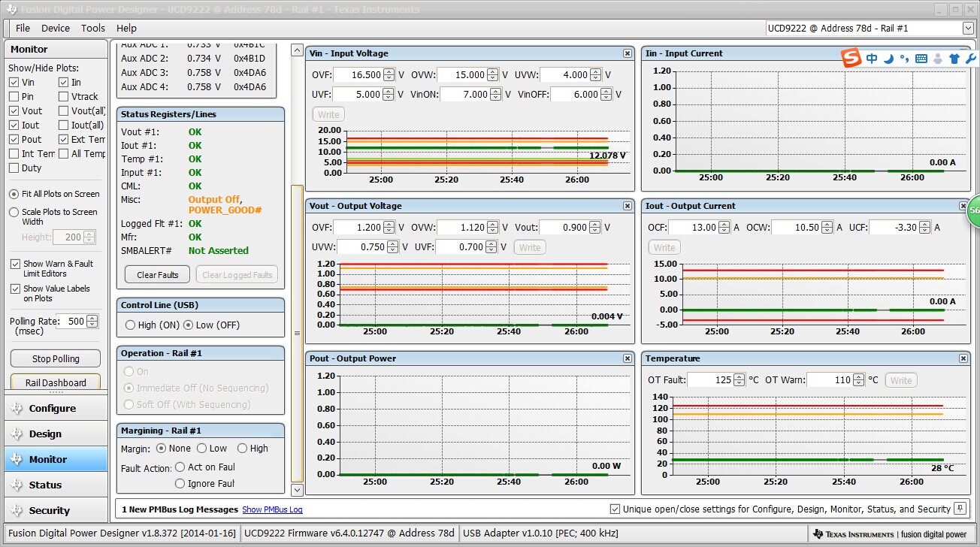The image size is (980, 547).
Task: Open the Show PMBus Log link
Action: [x=272, y=509]
